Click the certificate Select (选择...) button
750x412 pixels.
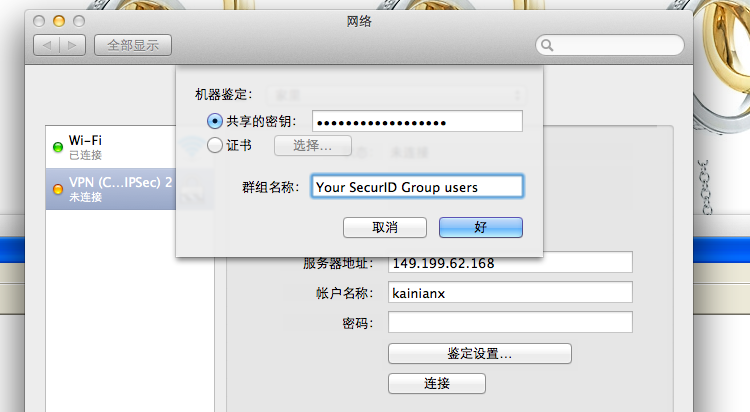[312, 145]
